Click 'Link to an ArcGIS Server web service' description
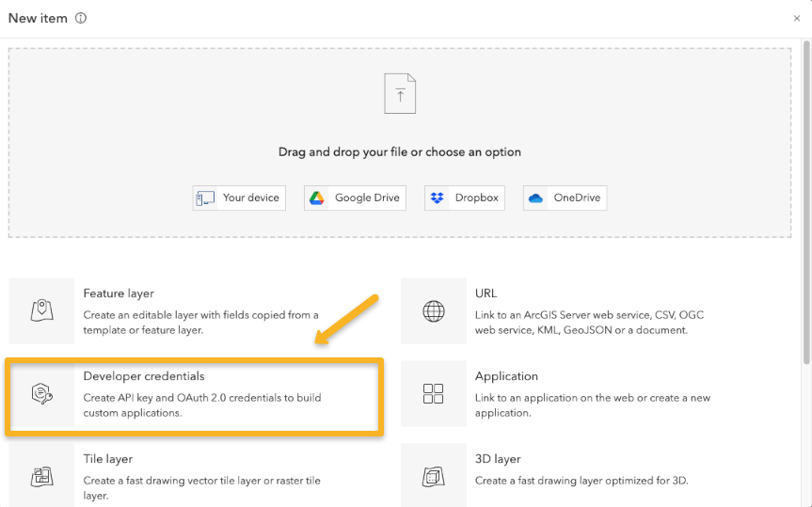 tap(589, 322)
